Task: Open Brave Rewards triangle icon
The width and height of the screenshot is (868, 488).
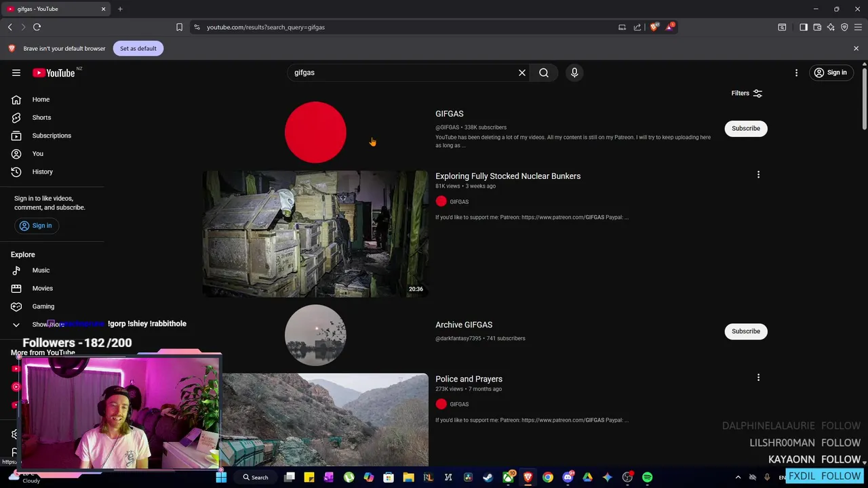Action: [x=669, y=27]
